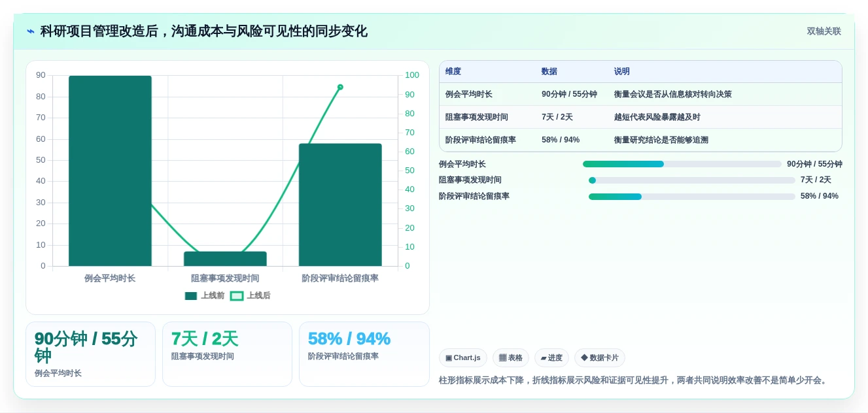
Task: Click the 上线前 dark green legend swatch
Action: (x=191, y=296)
